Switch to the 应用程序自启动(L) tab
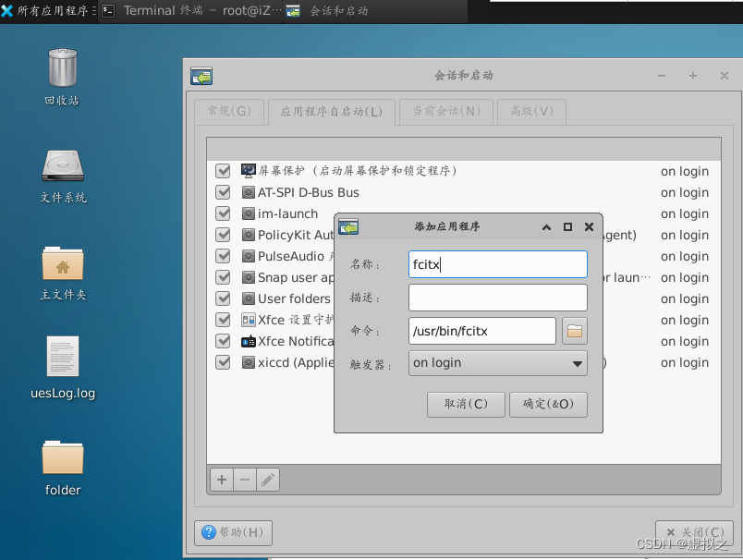This screenshot has height=560, width=743. 331,112
